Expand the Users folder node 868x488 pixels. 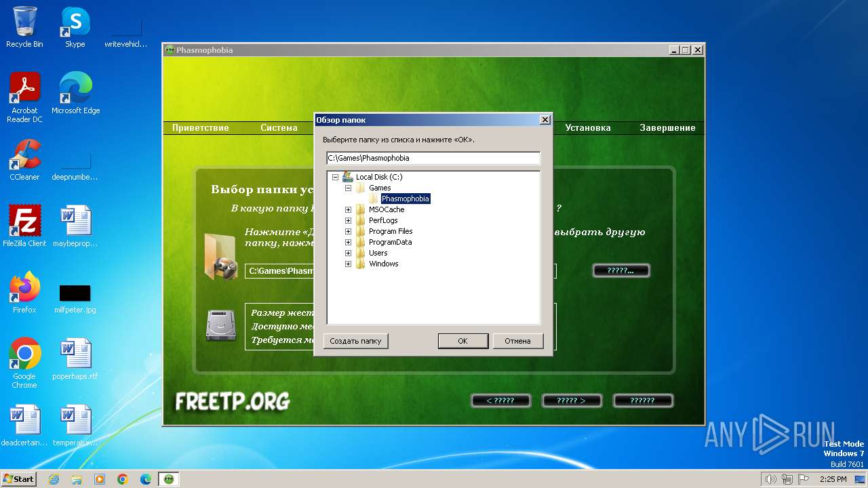pos(348,253)
